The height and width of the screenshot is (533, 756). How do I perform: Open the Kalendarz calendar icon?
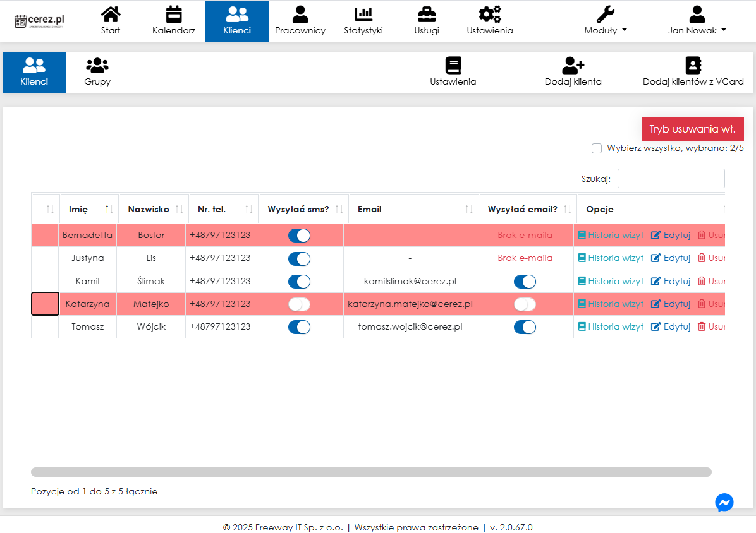pyautogui.click(x=173, y=15)
